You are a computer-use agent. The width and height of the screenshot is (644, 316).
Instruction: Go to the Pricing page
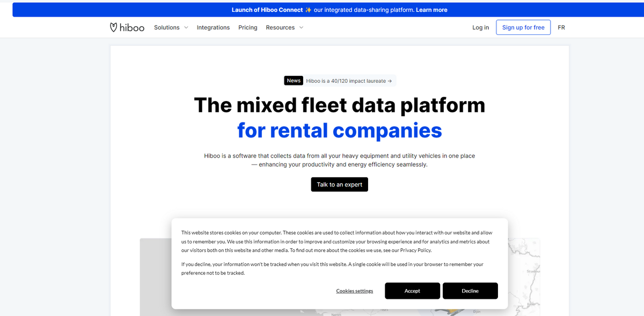pos(248,27)
